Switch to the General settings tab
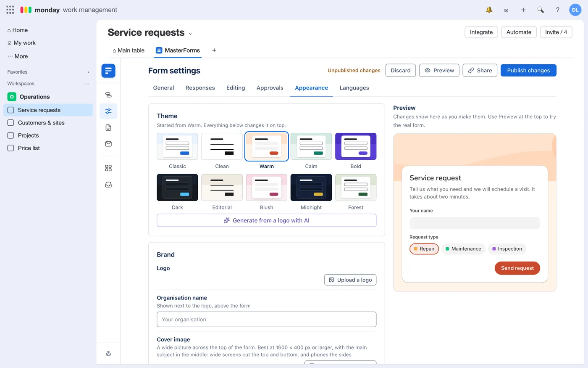The image size is (588, 368). tap(163, 88)
